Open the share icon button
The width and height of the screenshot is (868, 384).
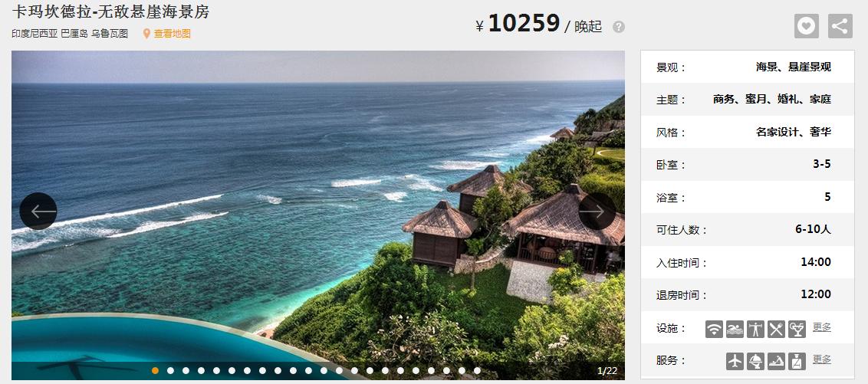coord(840,26)
